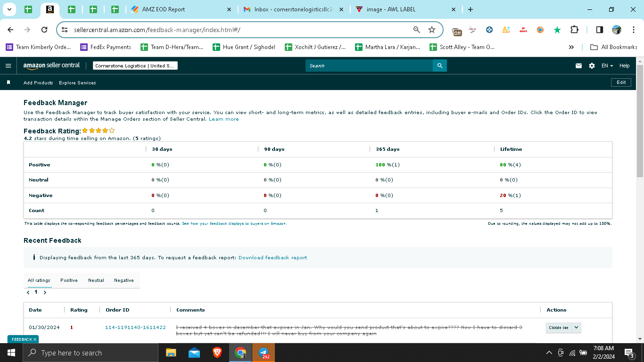The height and width of the screenshot is (362, 644).
Task: Open Team Kimberly Orde bookmark
Action: coord(38,47)
